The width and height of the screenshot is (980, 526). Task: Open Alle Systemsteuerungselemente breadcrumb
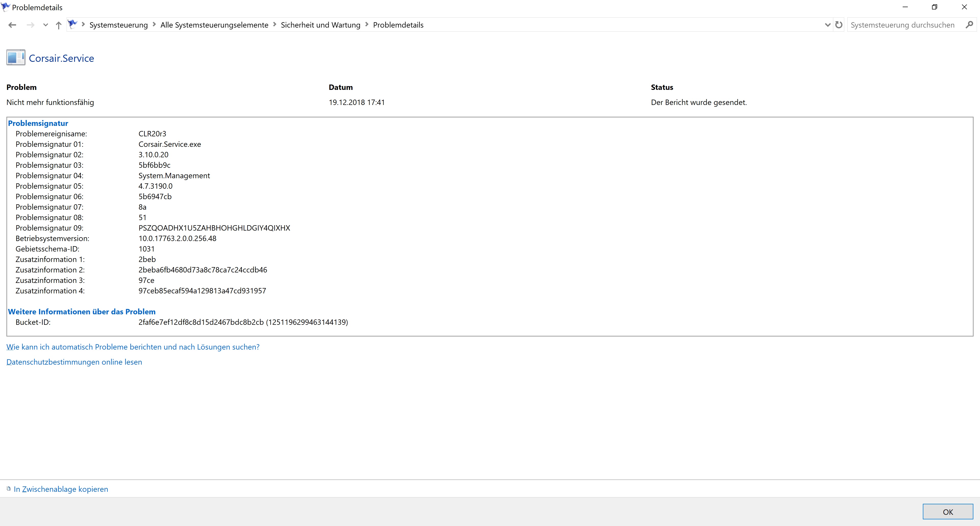click(214, 25)
